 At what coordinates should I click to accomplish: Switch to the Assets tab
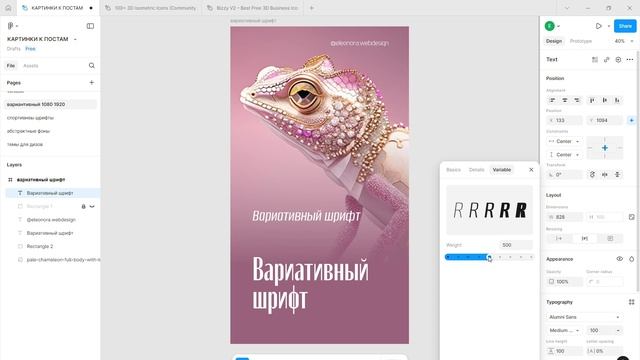coord(31,66)
